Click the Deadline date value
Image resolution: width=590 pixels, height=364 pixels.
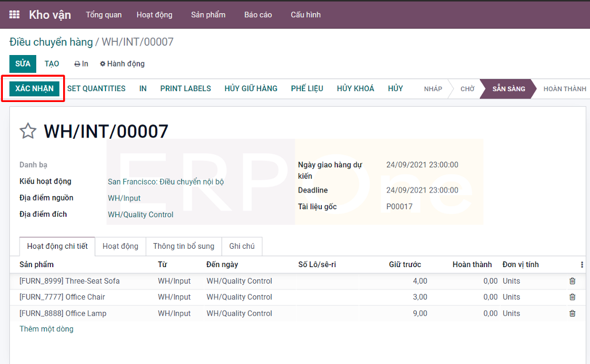(x=422, y=190)
